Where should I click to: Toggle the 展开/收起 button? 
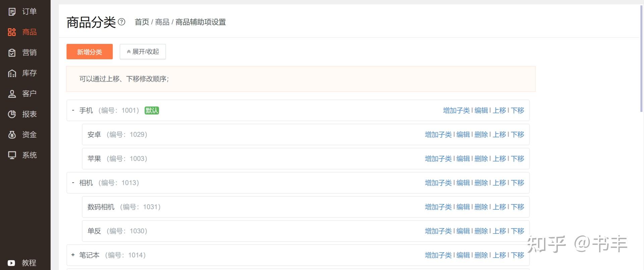143,52
